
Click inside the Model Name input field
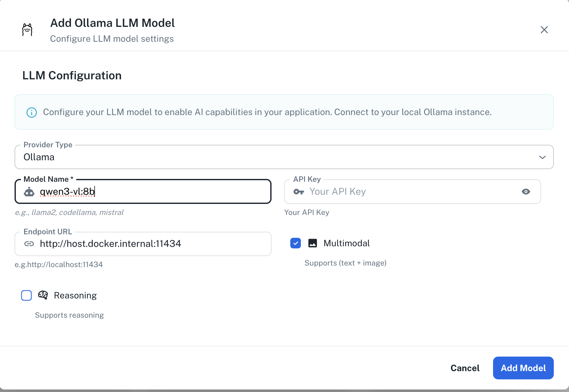142,191
